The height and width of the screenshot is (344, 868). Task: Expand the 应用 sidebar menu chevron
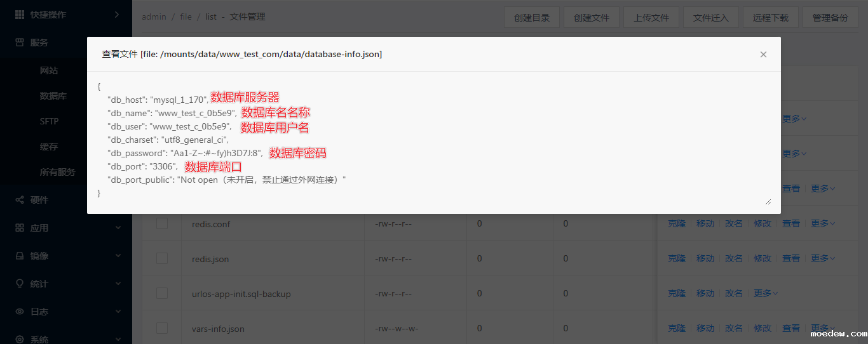(x=118, y=228)
